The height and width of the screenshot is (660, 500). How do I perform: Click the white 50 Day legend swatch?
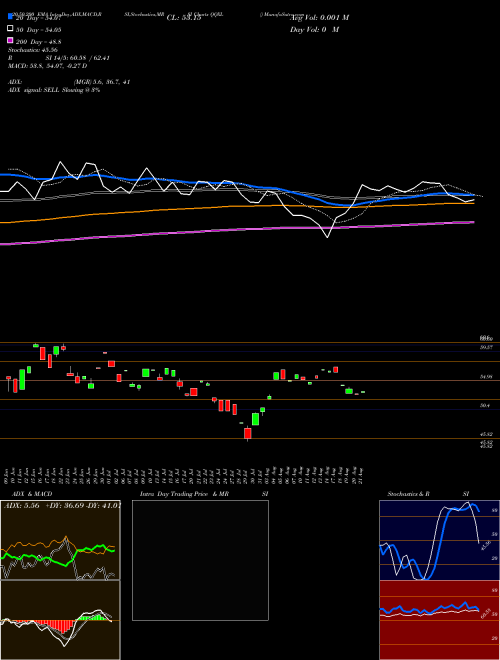pos(10,29)
